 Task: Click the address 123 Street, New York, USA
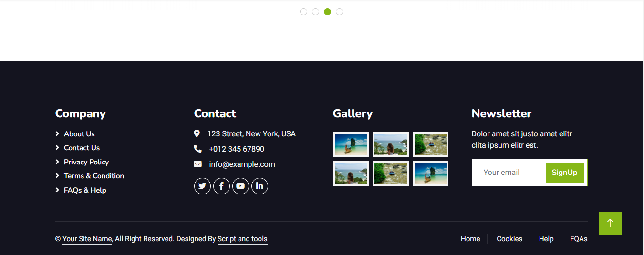pos(251,134)
